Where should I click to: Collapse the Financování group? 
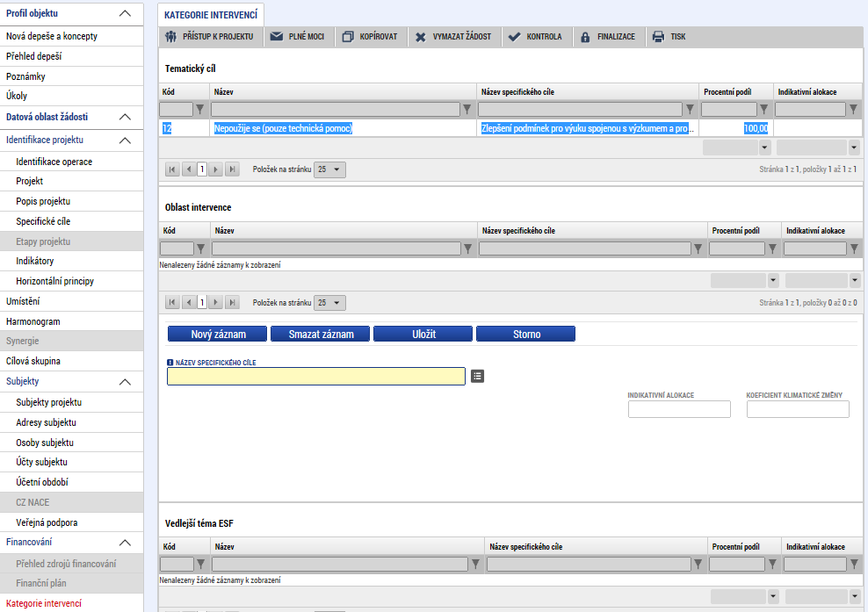[125, 543]
